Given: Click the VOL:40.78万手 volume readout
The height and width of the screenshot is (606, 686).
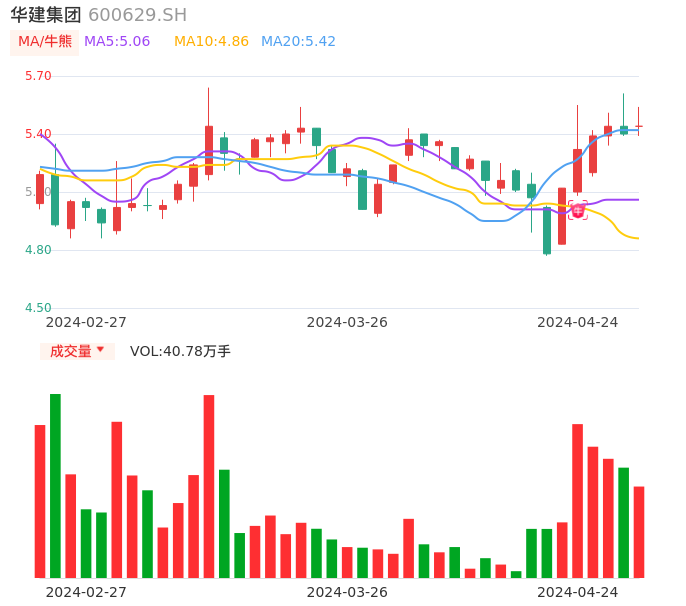Looking at the screenshot, I should 180,351.
